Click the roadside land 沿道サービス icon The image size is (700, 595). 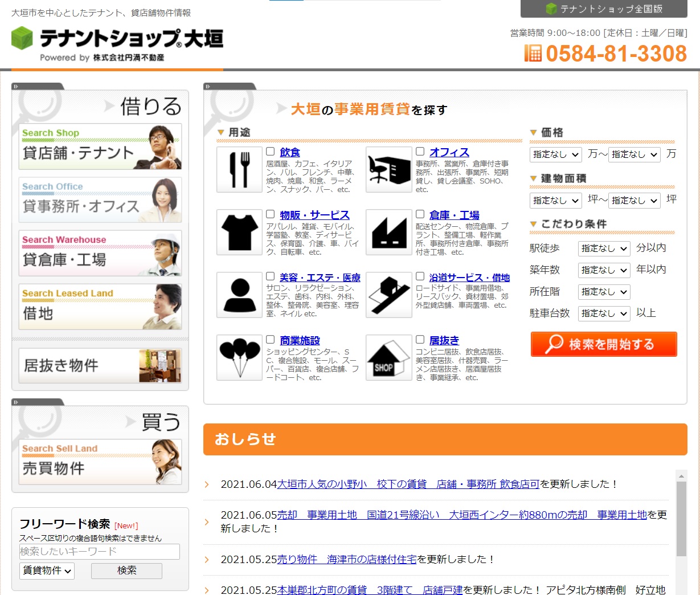(388, 295)
